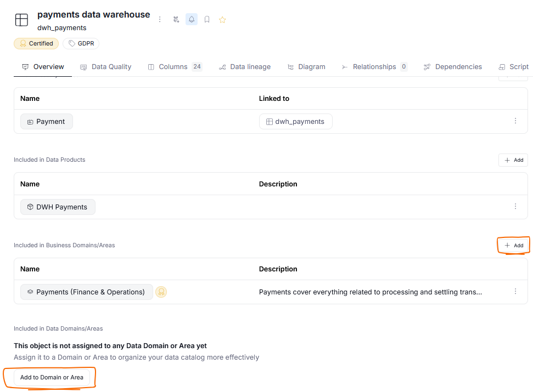The image size is (533, 392).
Task: Go to the Data lineage tab
Action: 244,67
